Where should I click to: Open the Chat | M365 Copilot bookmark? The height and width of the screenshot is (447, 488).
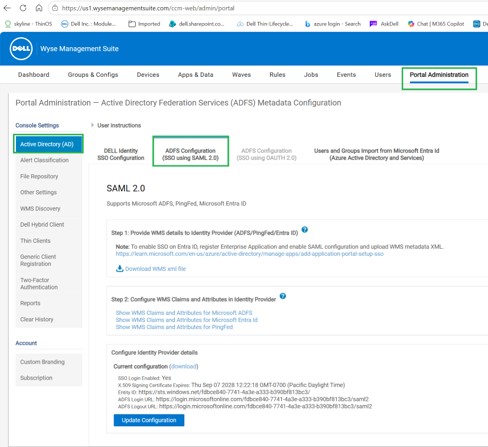436,24
